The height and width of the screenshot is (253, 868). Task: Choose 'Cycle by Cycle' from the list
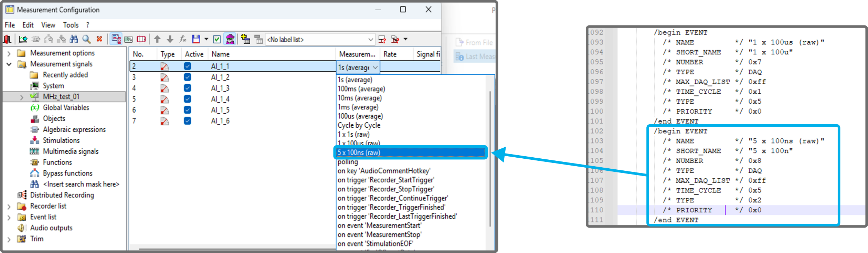(x=359, y=125)
